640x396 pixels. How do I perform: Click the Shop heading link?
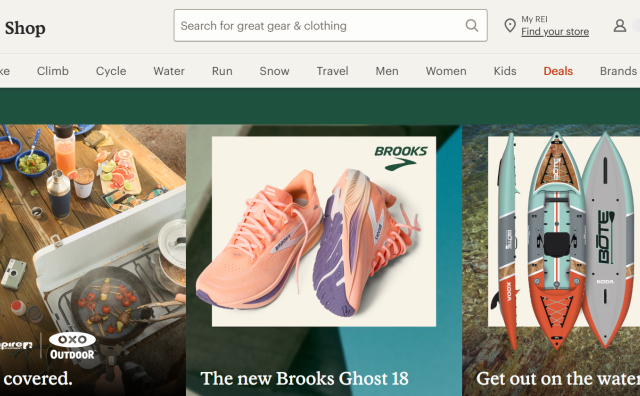click(25, 28)
